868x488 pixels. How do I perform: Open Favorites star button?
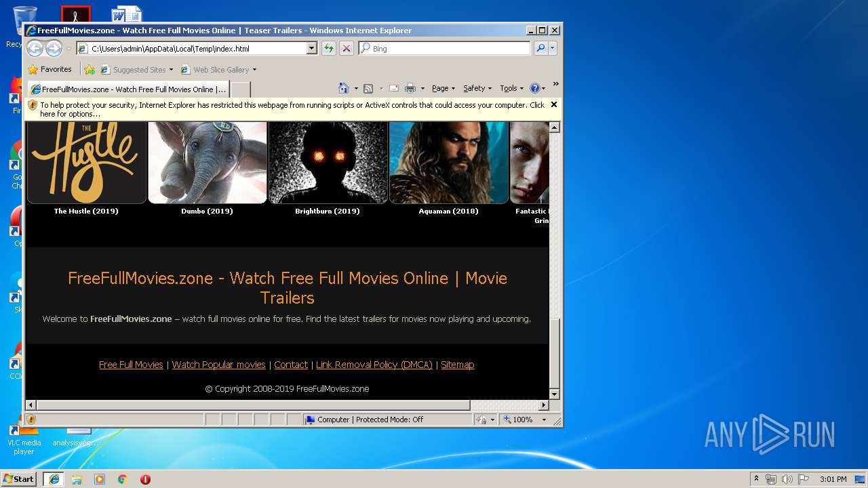tap(50, 69)
